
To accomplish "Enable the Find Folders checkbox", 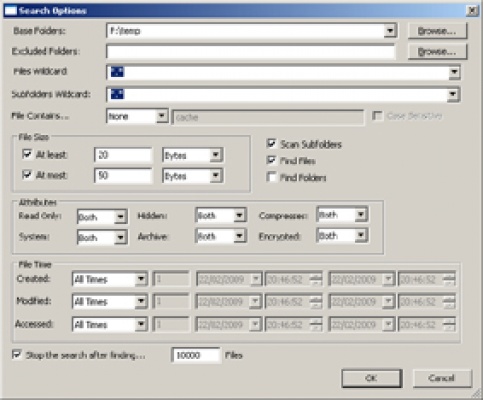I will click(271, 177).
